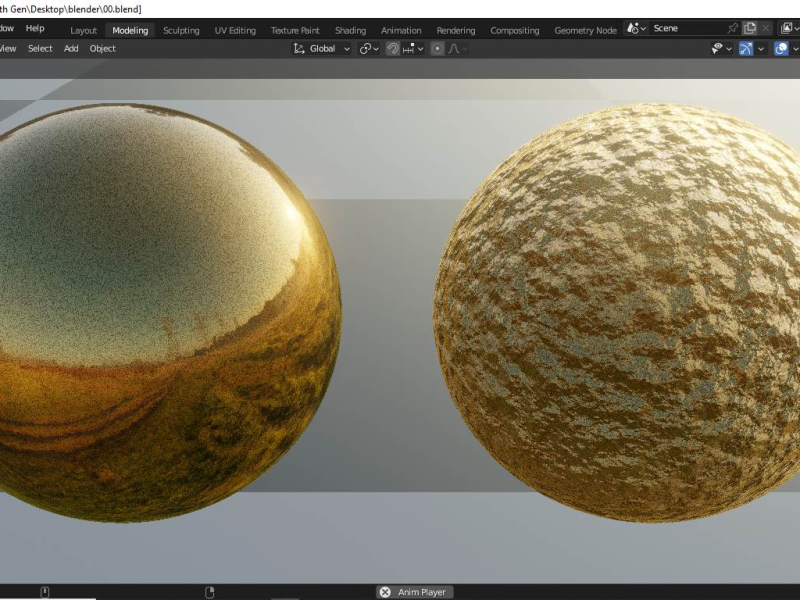Open Global transform orientation dropdown
Viewport: 800px width, 600px height.
click(323, 48)
